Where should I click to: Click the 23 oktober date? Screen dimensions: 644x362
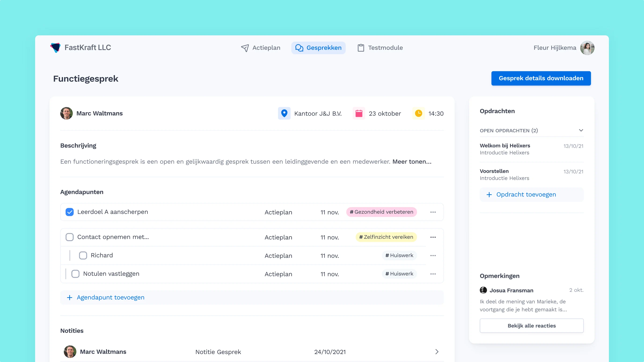click(385, 114)
